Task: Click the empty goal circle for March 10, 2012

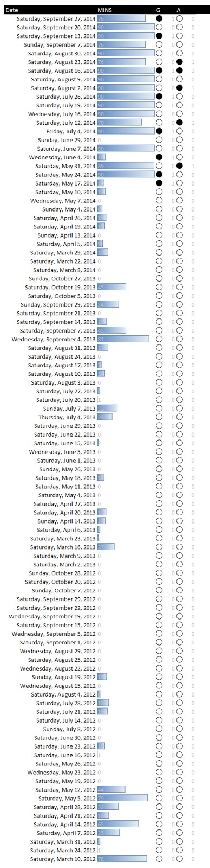Action: [159, 859]
